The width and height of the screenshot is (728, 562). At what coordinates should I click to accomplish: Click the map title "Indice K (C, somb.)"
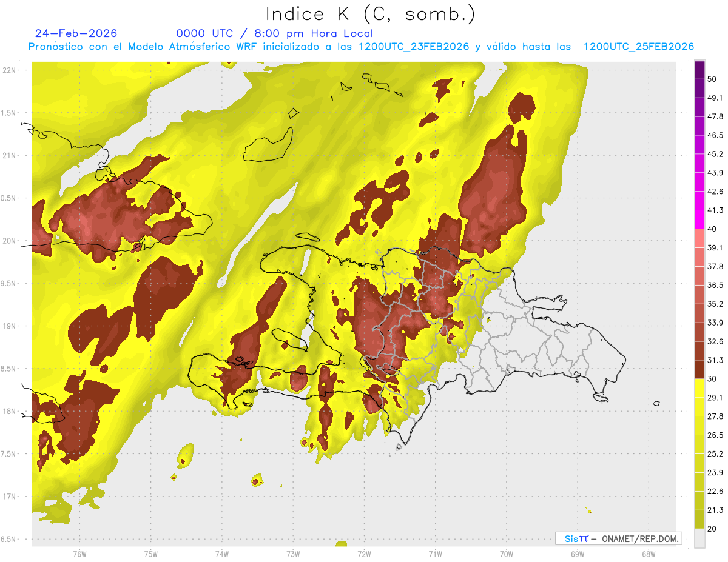[371, 15]
